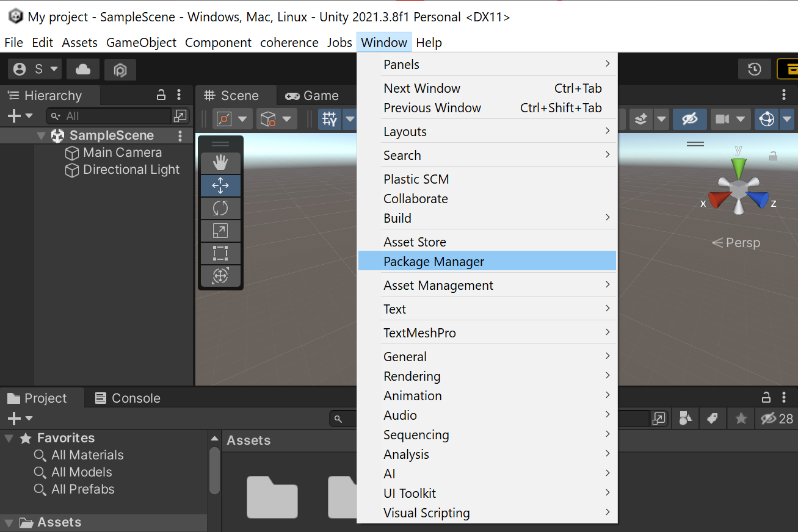Select the Rect tool
Image resolution: width=798 pixels, height=532 pixels.
tap(220, 253)
